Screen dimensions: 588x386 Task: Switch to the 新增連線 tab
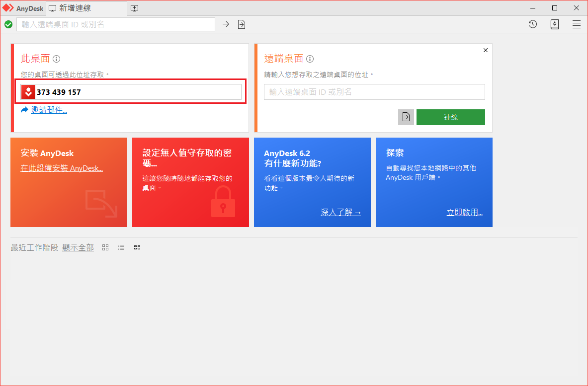(86, 8)
